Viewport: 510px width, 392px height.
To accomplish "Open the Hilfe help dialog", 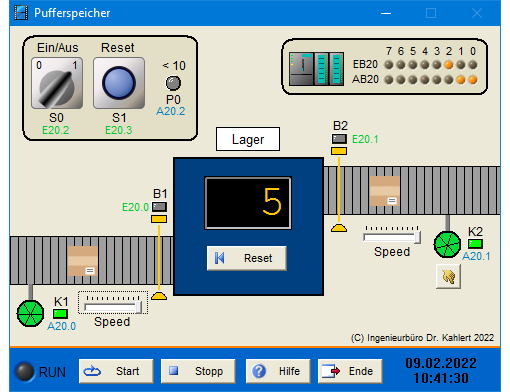I will (278, 371).
